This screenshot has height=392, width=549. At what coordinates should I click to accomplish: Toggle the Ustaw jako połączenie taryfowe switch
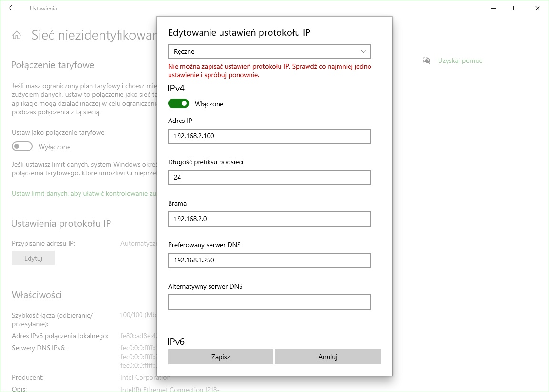(22, 147)
